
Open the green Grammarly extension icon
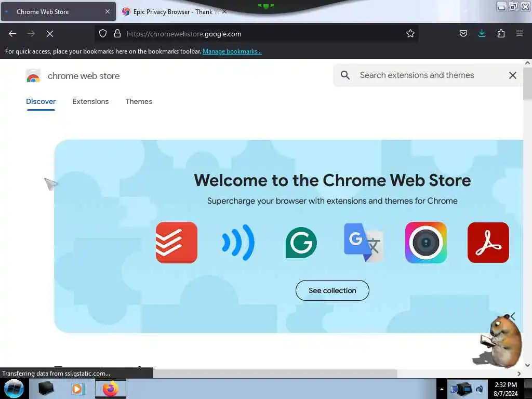[301, 243]
